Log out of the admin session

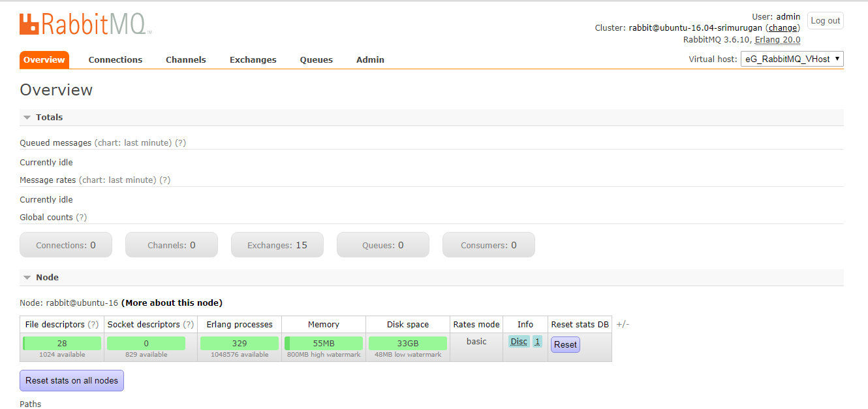click(x=826, y=21)
